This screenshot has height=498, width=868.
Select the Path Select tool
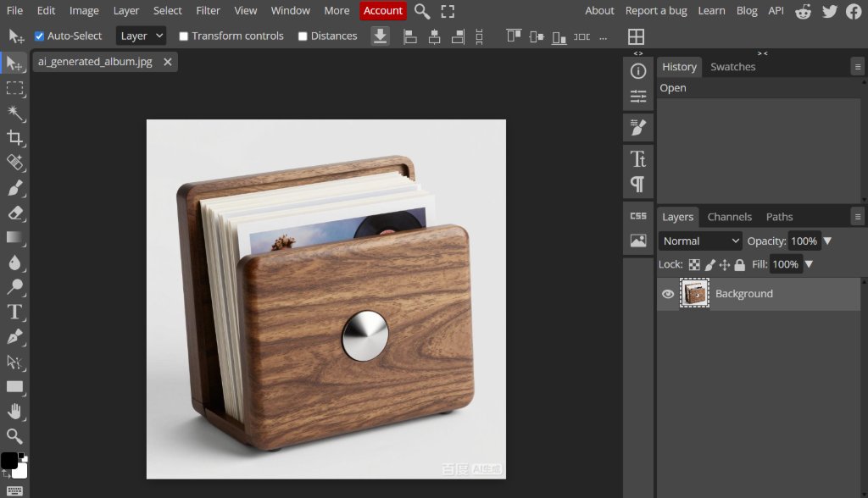[14, 362]
